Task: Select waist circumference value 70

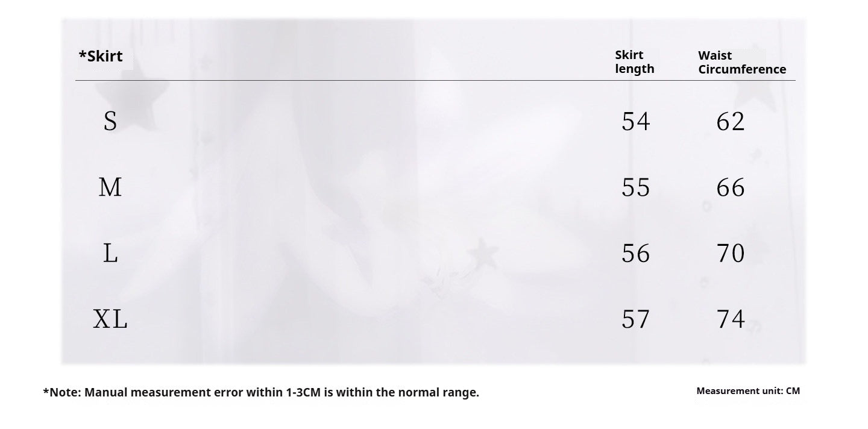Action: click(x=731, y=253)
